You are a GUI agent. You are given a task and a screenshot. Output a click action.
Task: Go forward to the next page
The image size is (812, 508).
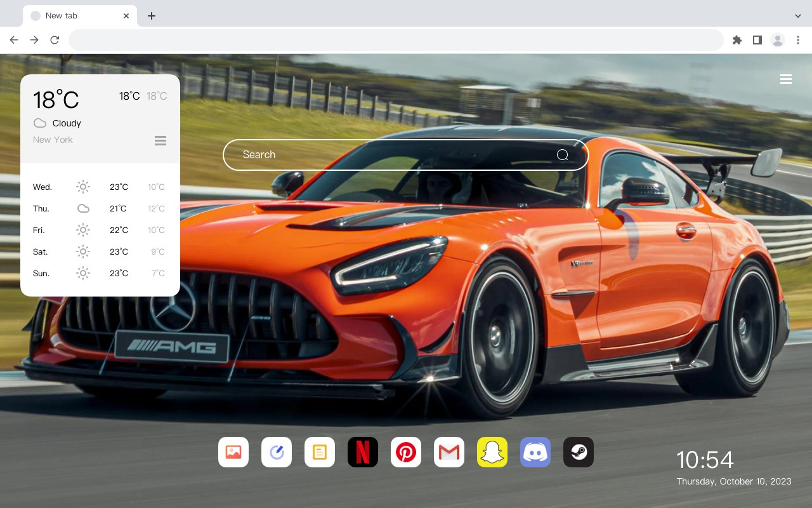[x=34, y=40]
